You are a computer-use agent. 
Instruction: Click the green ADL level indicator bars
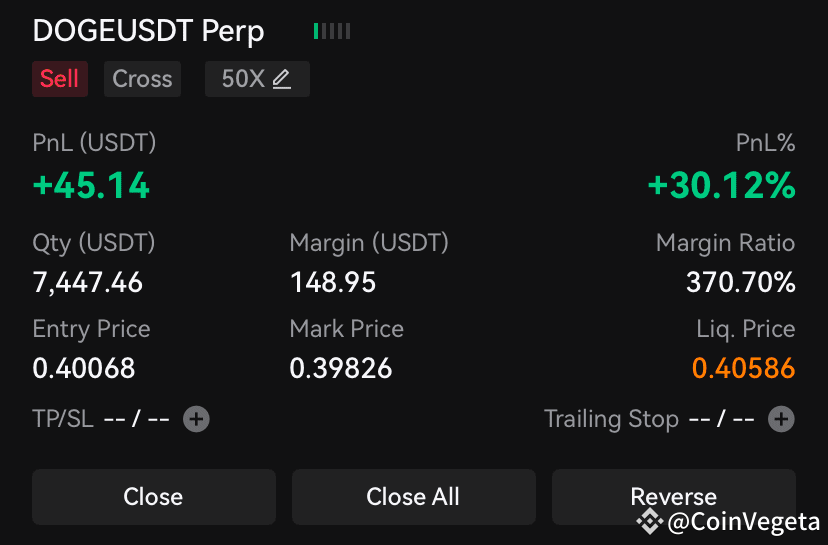coord(332,31)
